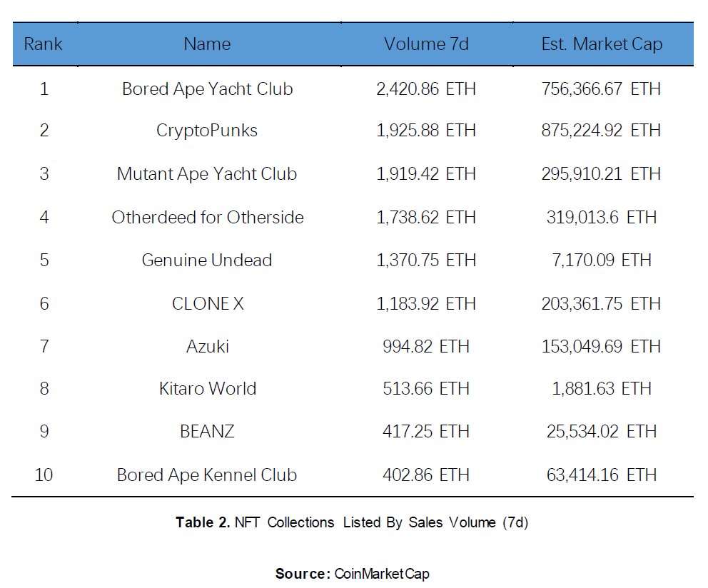Screen dimensions: 708x588
Task: Click rank number 7 in Azuki row
Action: 44,346
